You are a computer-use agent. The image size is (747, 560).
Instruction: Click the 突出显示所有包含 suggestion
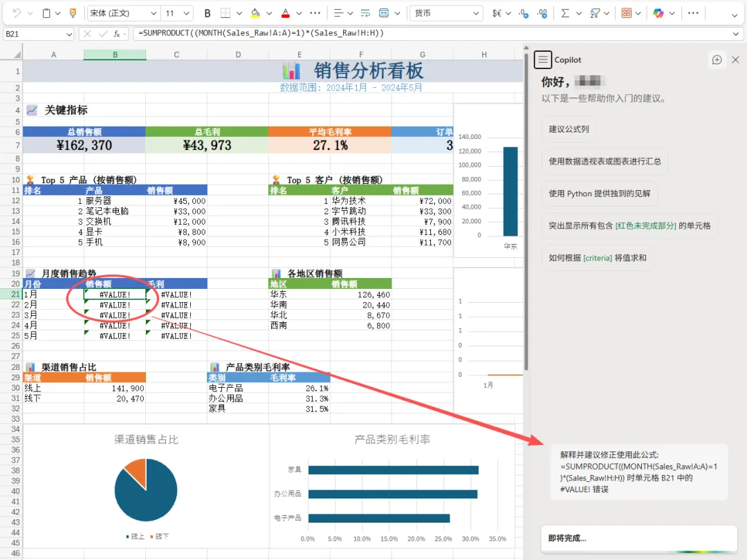tap(629, 225)
